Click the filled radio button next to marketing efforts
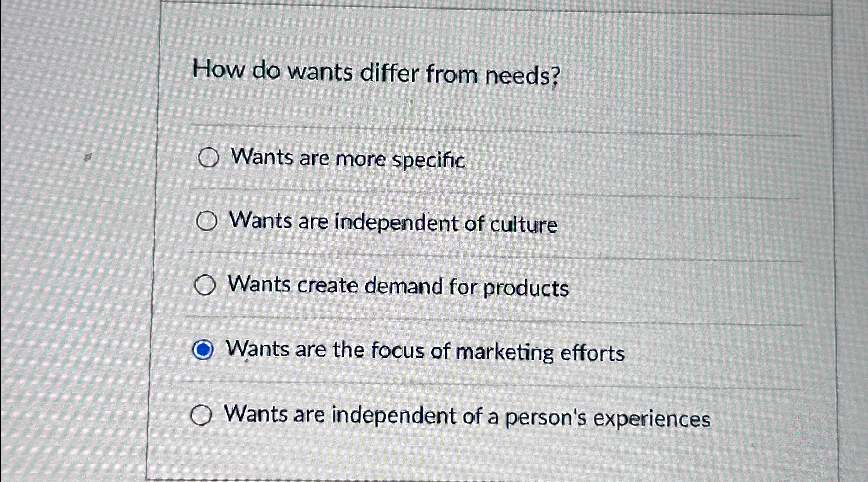The image size is (868, 482). coord(203,350)
